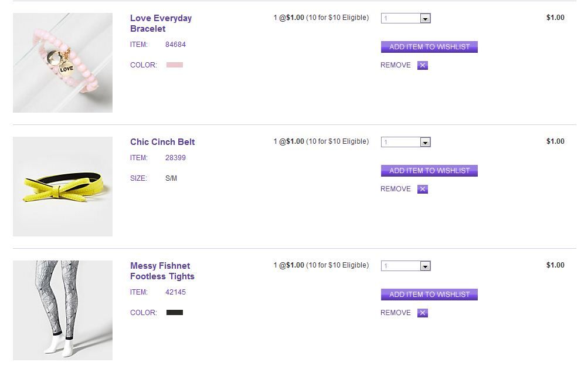Open the Chic Cinch Belt product title
The image size is (588, 372).
pyautogui.click(x=162, y=142)
